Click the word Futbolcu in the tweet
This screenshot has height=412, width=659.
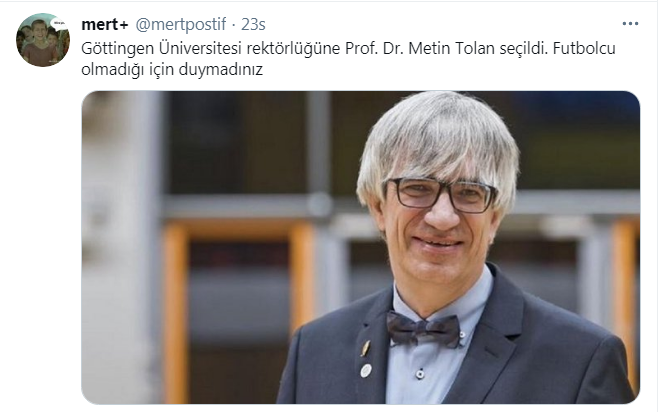click(584, 48)
